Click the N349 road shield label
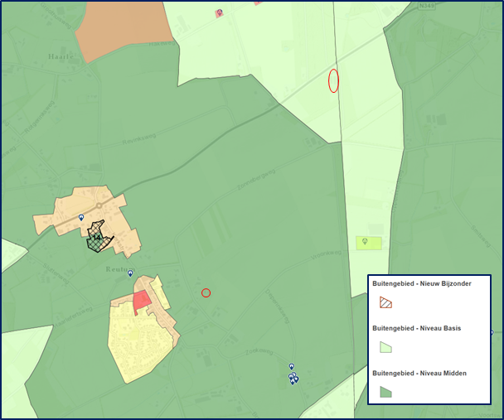The image size is (504, 420). point(427,6)
